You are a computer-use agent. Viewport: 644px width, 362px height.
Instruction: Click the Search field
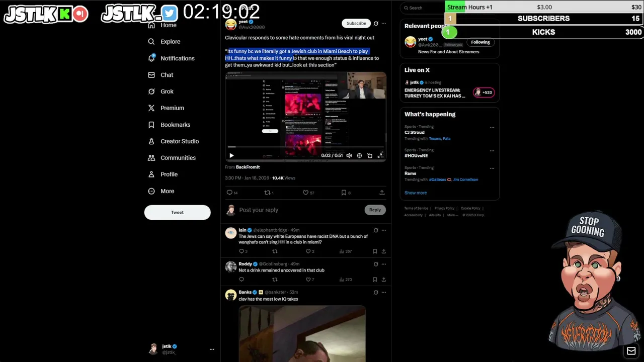click(423, 8)
